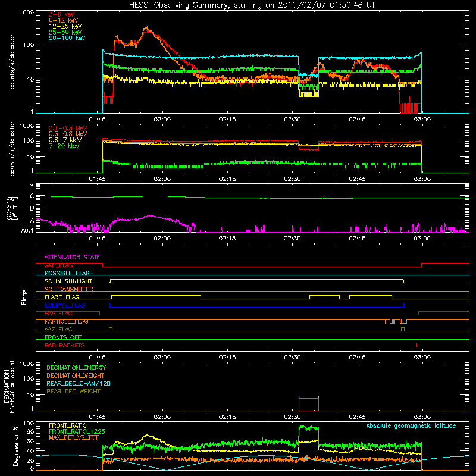This screenshot has width=476, height=476.
Task: Select the POSSIBLE_FLARE flag label
Action: [x=68, y=273]
